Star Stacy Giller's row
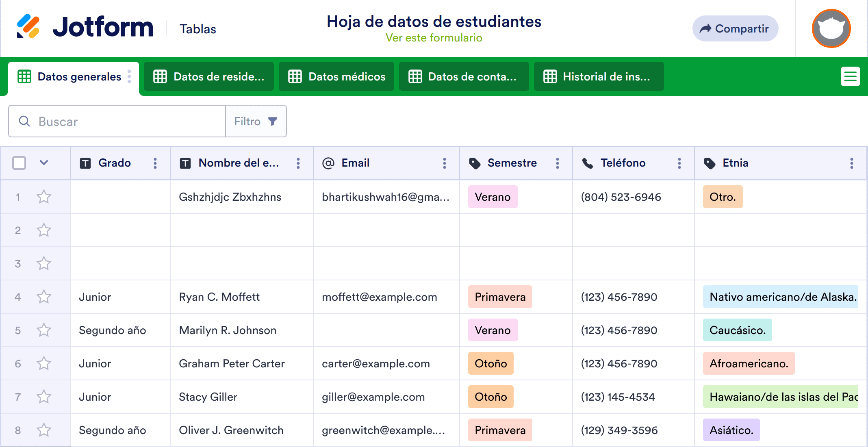868x447 pixels. click(x=44, y=397)
